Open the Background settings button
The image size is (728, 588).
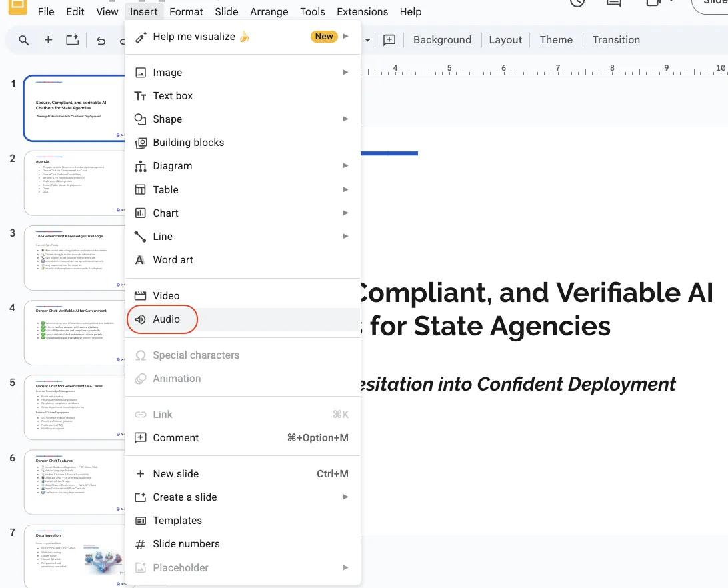[442, 39]
